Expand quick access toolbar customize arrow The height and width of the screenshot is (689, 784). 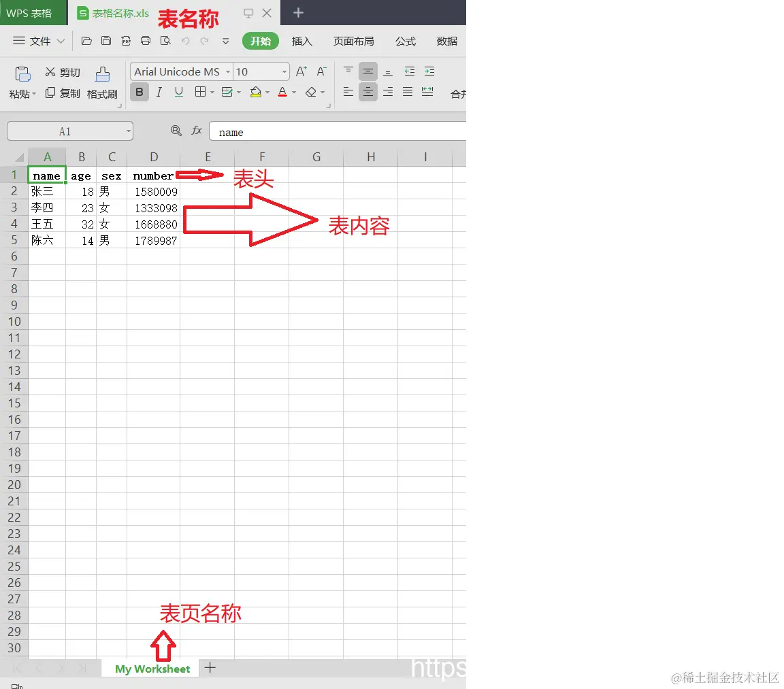point(225,41)
